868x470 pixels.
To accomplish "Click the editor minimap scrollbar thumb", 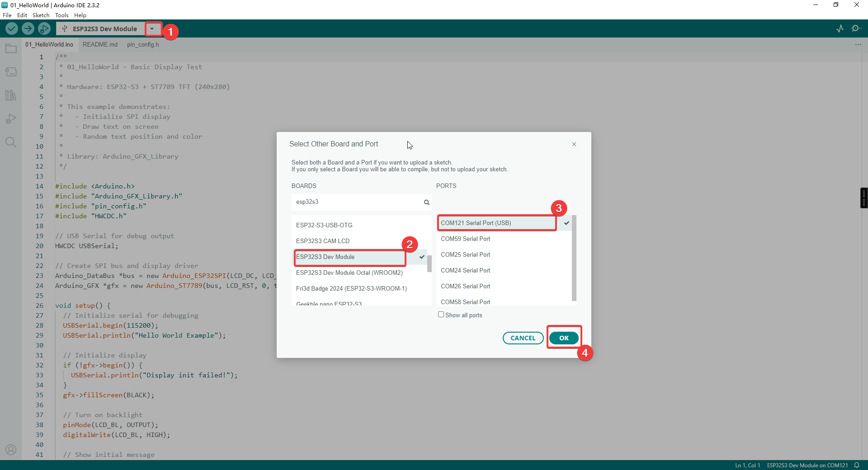I will click(x=864, y=197).
